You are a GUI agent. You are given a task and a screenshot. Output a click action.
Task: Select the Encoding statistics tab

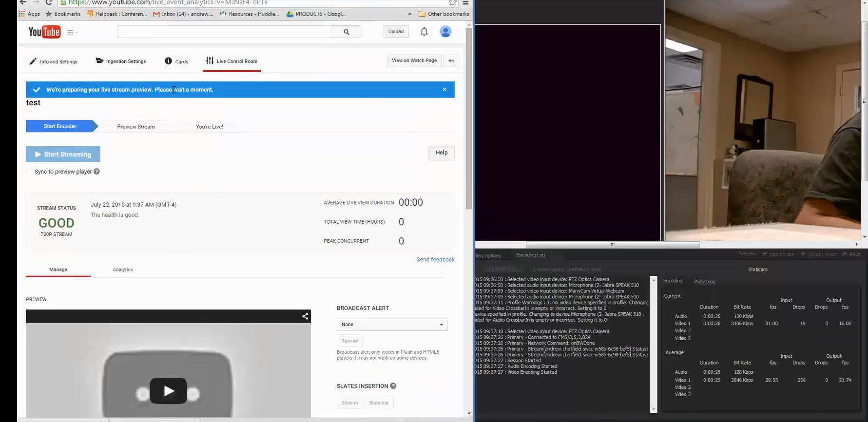(673, 281)
